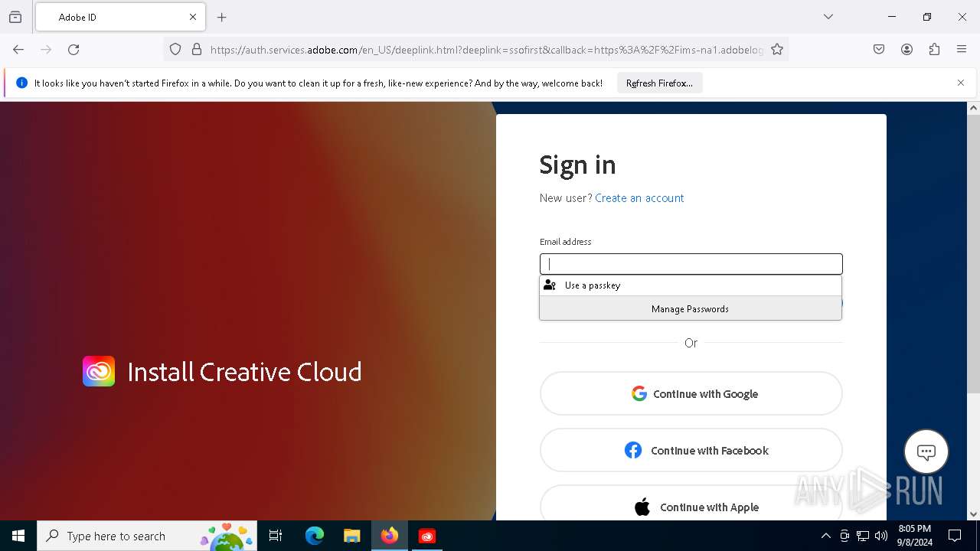Open network status tray icon
The width and height of the screenshot is (980, 551).
863,536
